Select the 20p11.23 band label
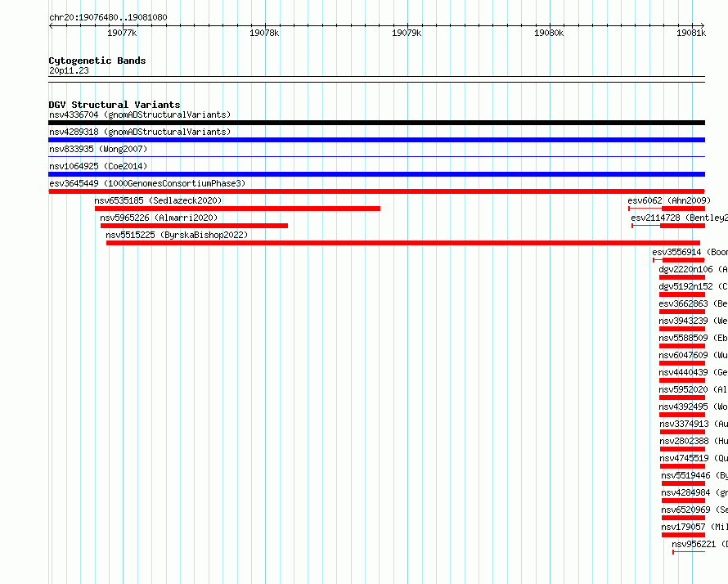Viewport: 728px width, 584px height. click(x=69, y=70)
